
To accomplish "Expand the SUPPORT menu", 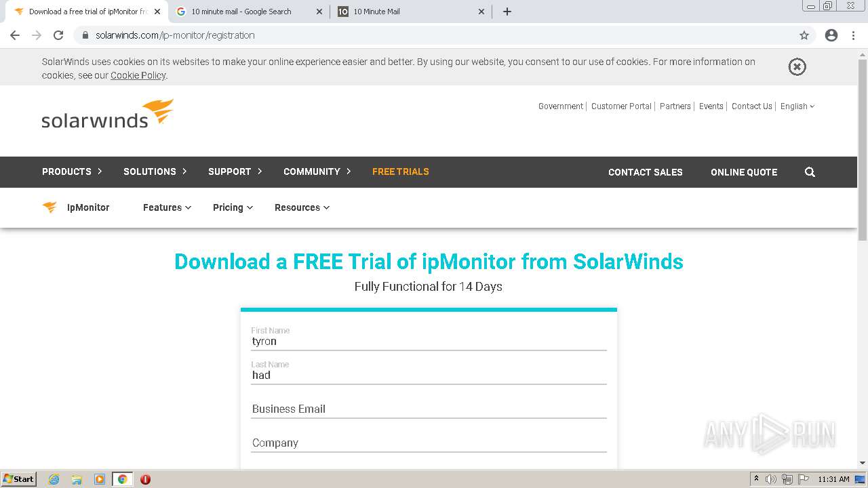I will tap(235, 171).
